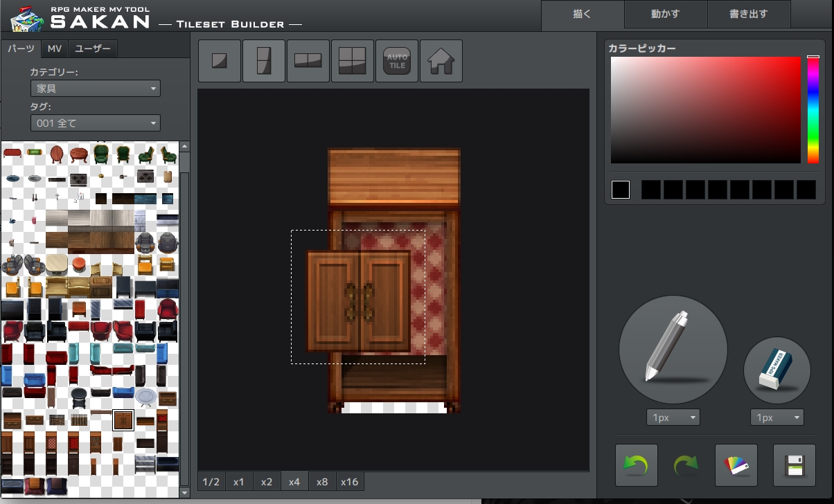Set zoom to x8
This screenshot has height=504, width=834.
(x=322, y=482)
